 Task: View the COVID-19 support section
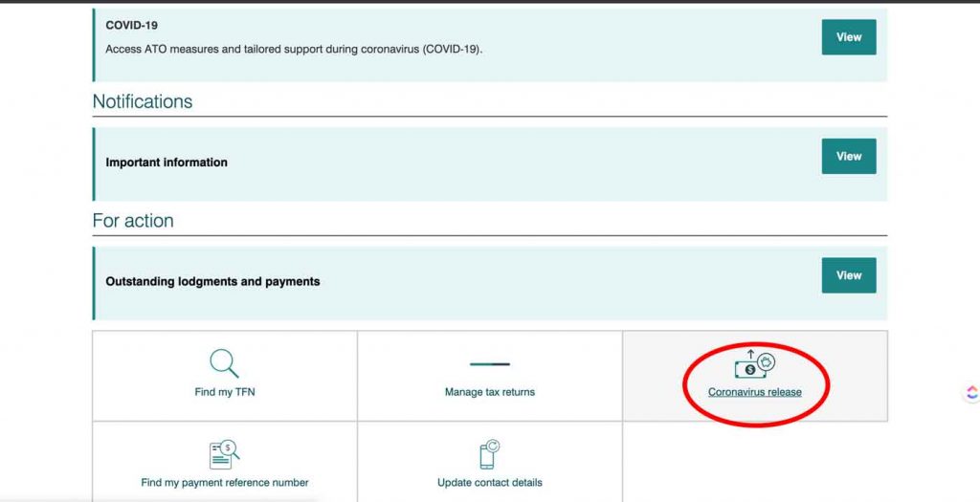point(849,37)
